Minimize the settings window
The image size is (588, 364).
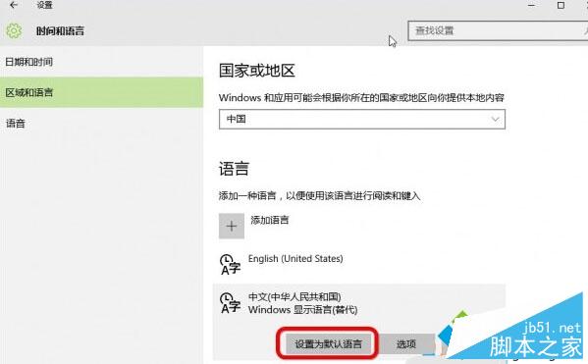coord(531,5)
